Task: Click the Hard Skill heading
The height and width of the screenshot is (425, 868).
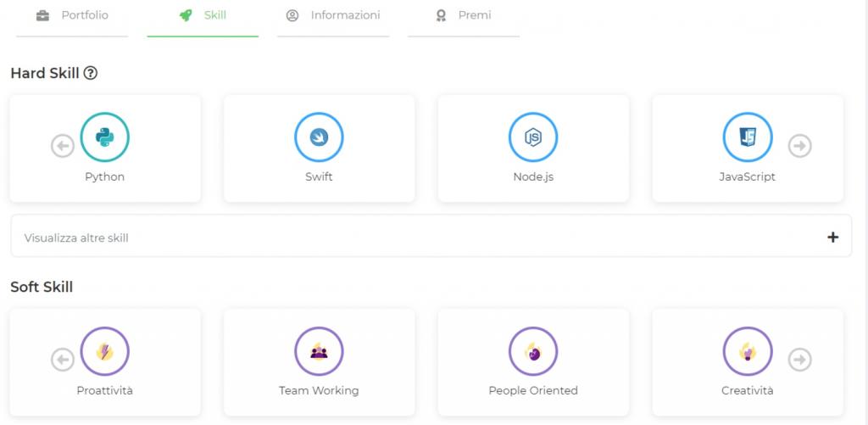Action: (45, 73)
